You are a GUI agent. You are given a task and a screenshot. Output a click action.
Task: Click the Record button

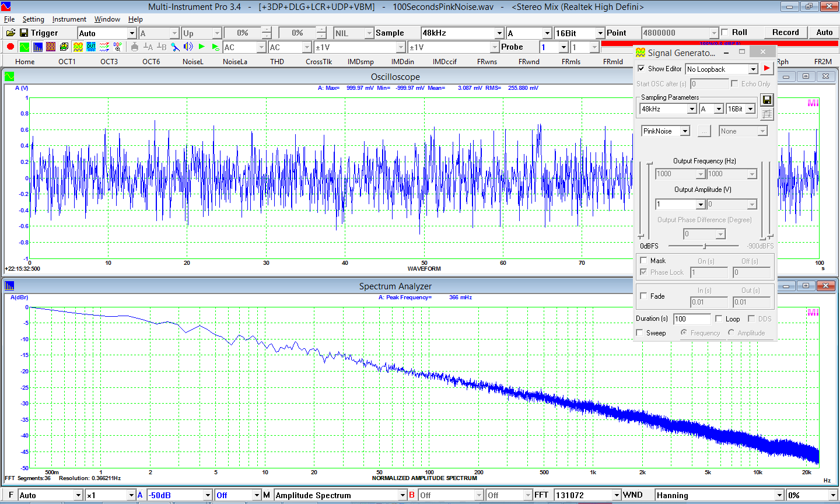point(785,33)
